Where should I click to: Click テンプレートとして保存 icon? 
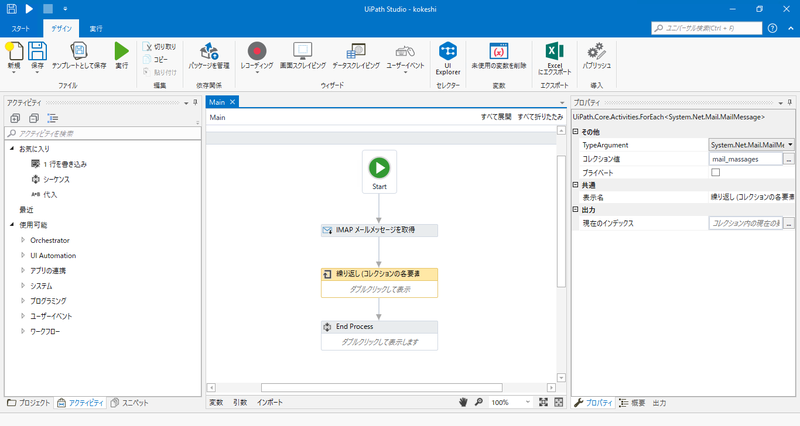click(x=79, y=51)
